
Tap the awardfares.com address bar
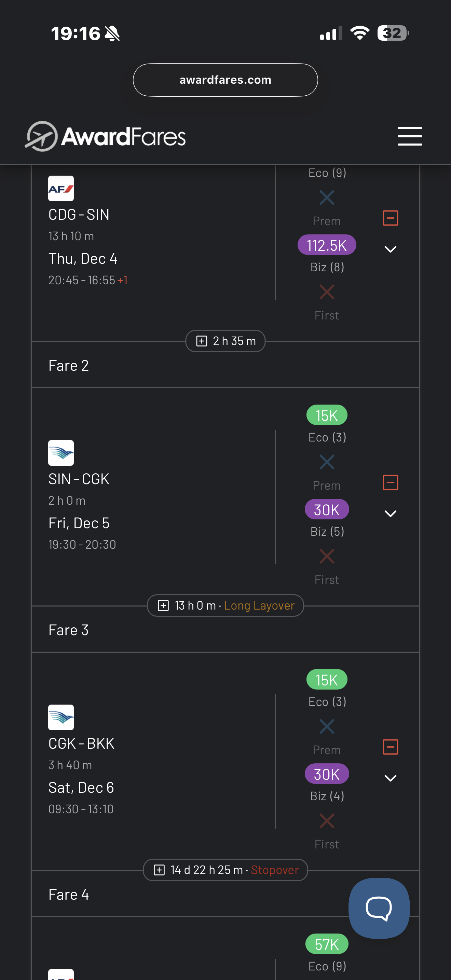[225, 80]
